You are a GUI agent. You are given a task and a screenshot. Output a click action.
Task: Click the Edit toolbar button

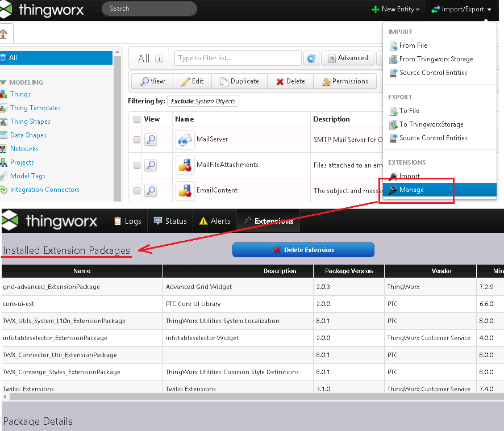[192, 81]
